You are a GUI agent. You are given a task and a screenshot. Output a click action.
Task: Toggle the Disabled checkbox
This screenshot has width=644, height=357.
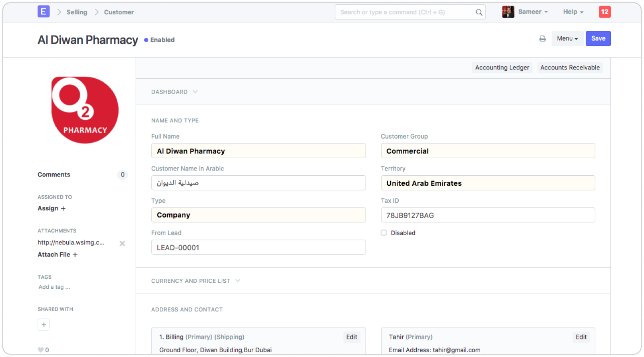[384, 233]
